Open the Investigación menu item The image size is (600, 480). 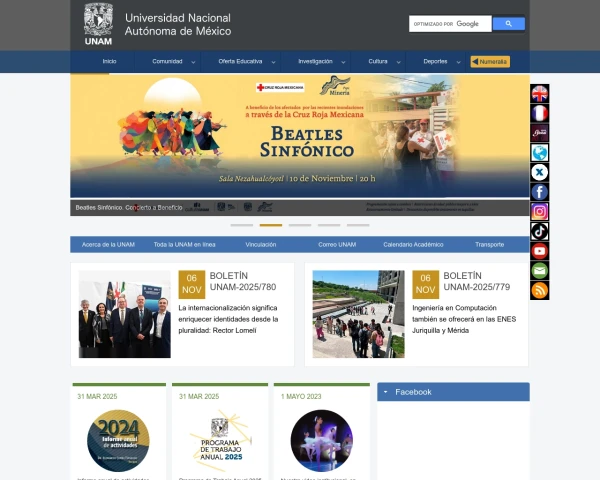coord(315,61)
